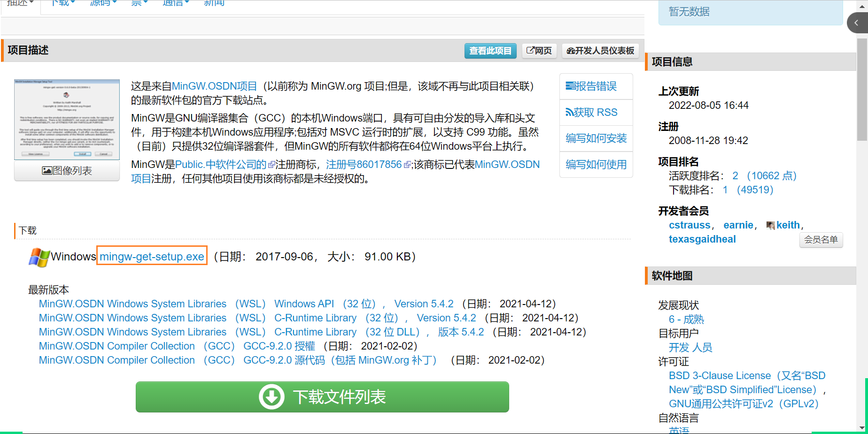Open activity rank 2 (10662 点) link
This screenshot has width=868, height=434.
(x=764, y=176)
